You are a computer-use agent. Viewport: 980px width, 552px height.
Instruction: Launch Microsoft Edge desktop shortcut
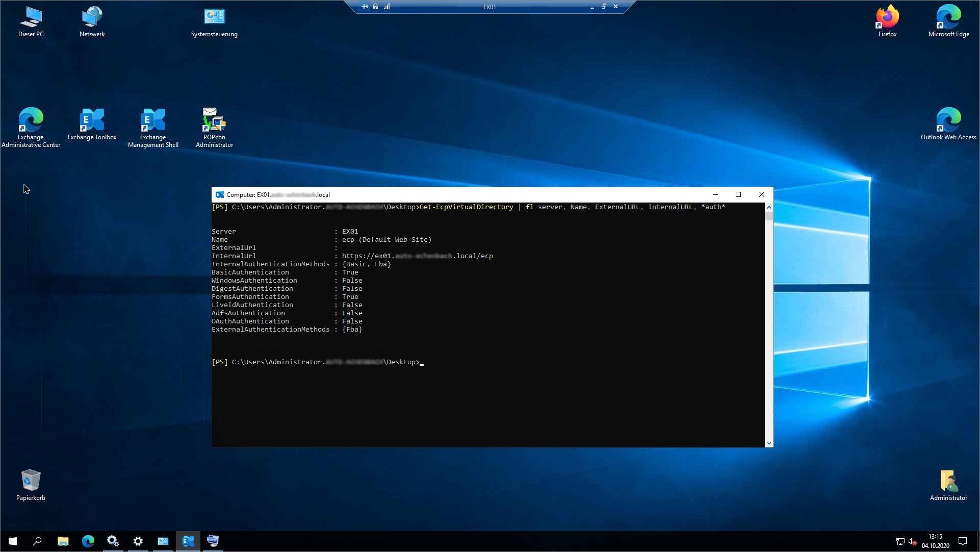948,21
